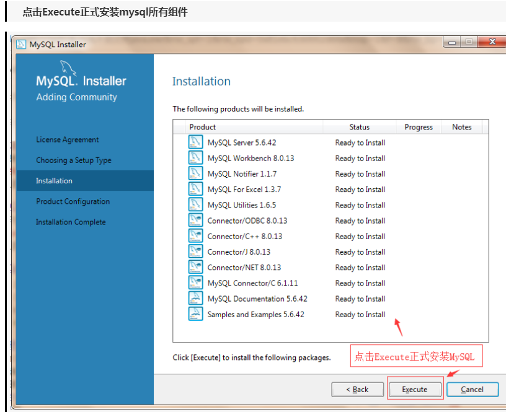The width and height of the screenshot is (506, 420).
Task: Click the MySQL Utilities 1.6.5 icon
Action: pos(195,204)
